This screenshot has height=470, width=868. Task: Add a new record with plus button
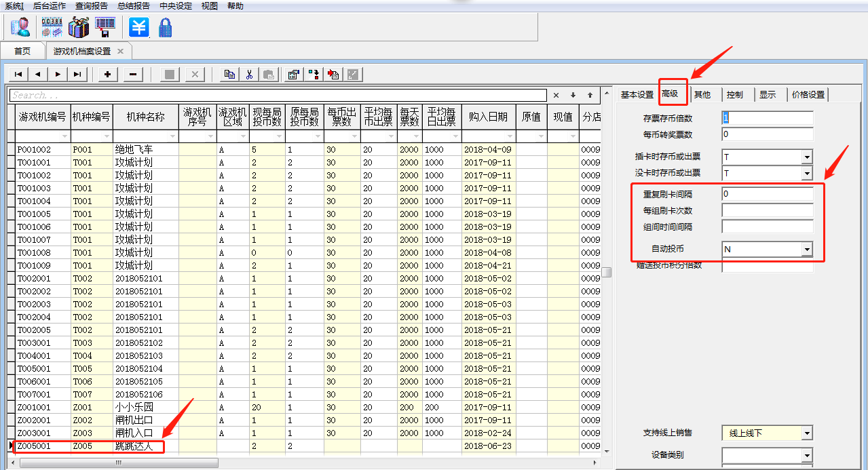(108, 75)
